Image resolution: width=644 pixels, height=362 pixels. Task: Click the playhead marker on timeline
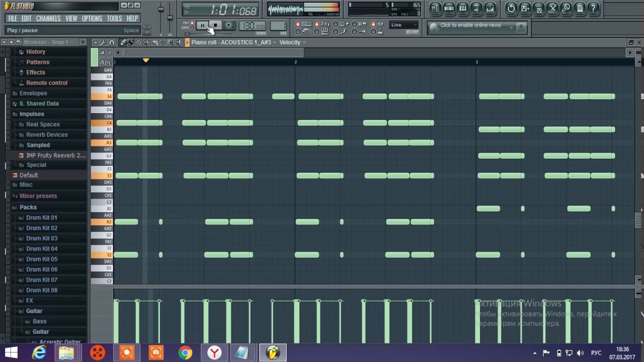pos(145,60)
